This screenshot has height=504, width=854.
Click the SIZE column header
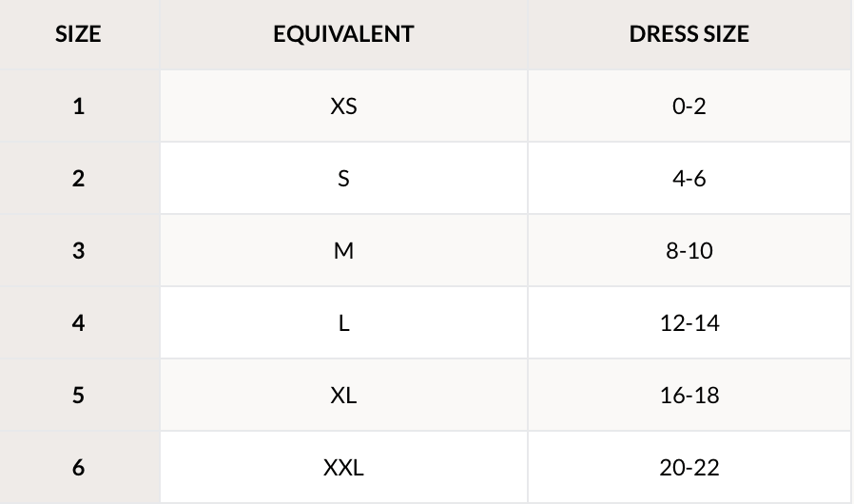78,34
